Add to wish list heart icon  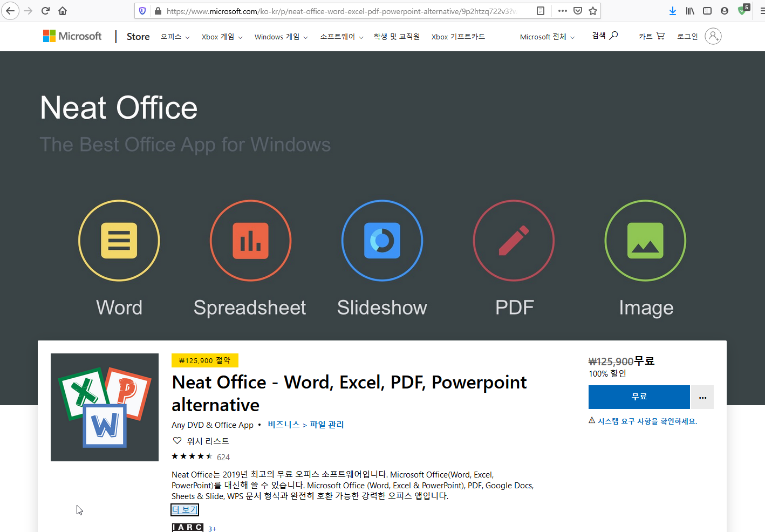pyautogui.click(x=177, y=441)
